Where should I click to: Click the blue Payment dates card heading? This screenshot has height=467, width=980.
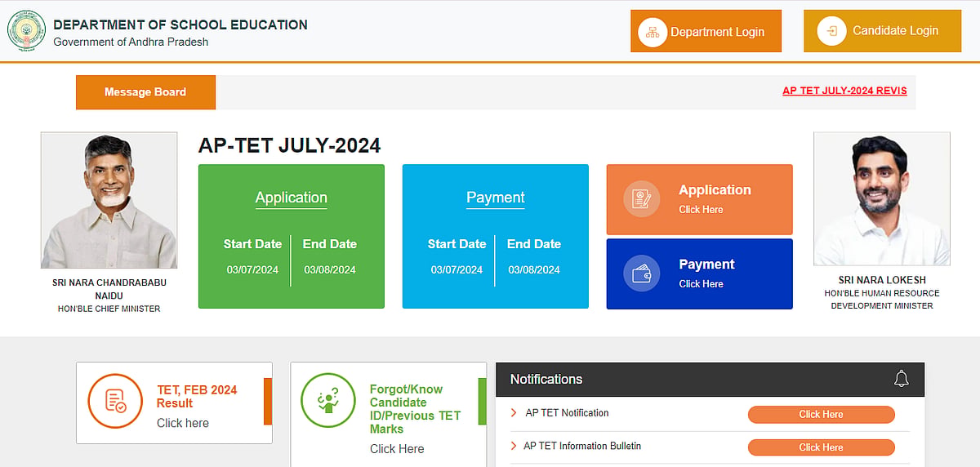click(495, 198)
